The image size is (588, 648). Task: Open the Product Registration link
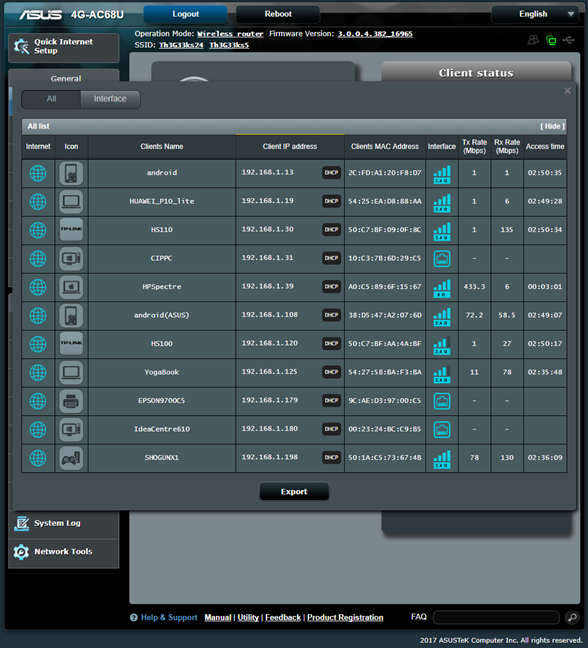pos(345,617)
